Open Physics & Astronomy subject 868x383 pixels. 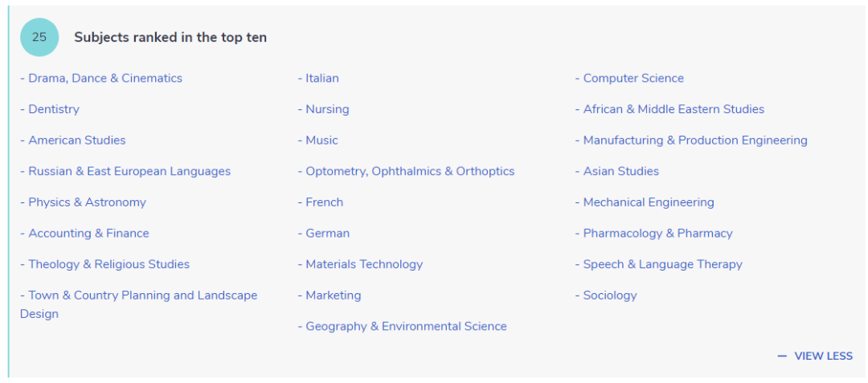(x=87, y=202)
